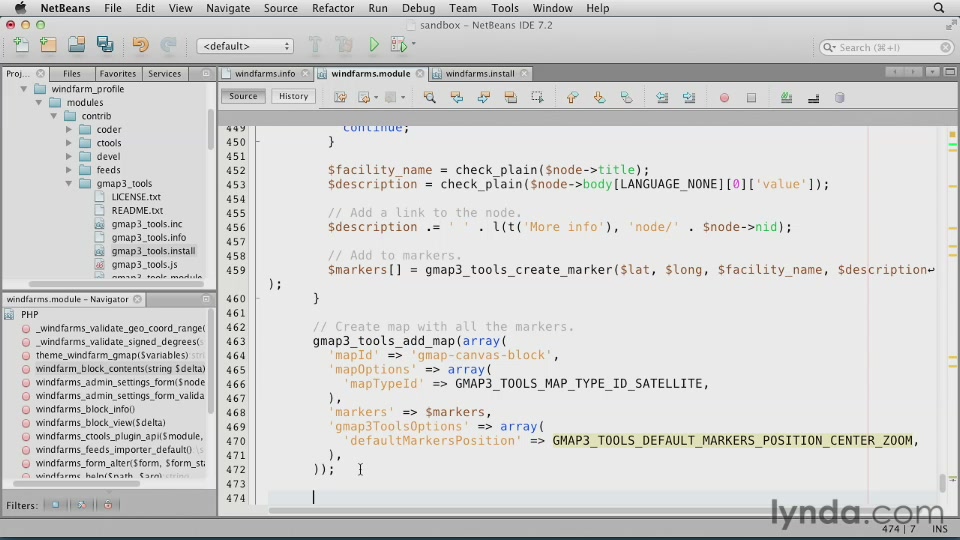Expand the ctools folder

(69, 143)
